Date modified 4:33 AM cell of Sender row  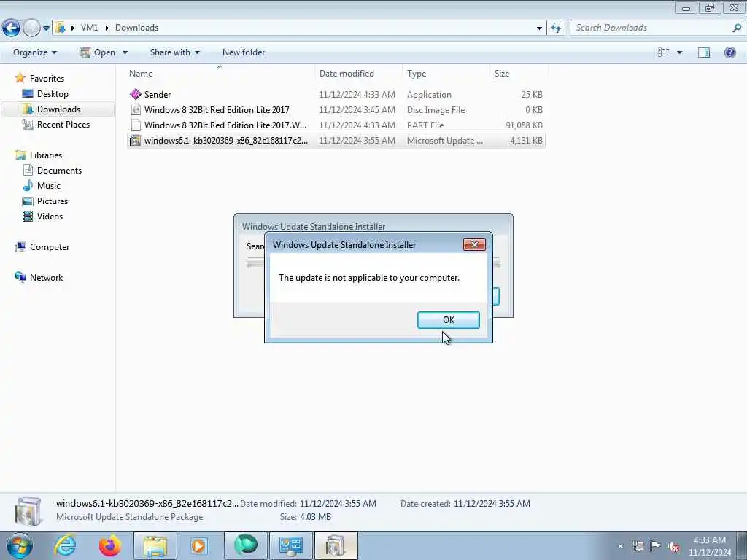(x=357, y=94)
